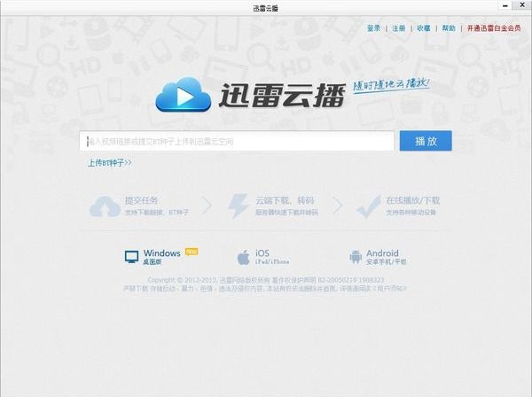Click the blue 播放 play button
Image resolution: width=532 pixels, height=397 pixels.
pos(426,141)
